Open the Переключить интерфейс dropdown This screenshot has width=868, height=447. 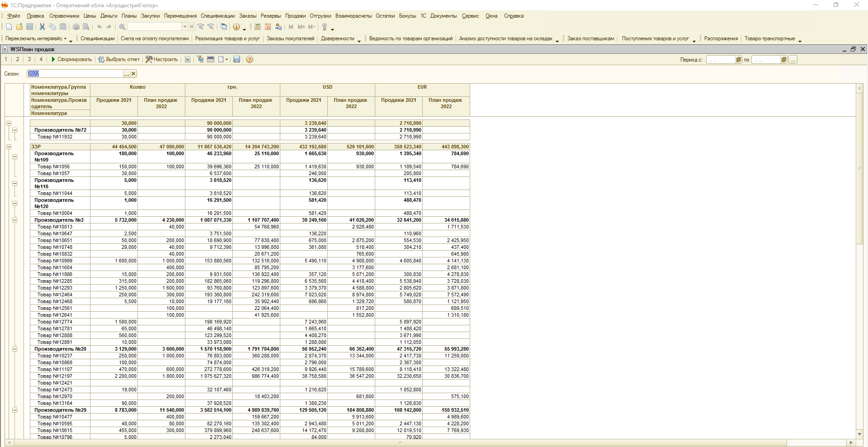pyautogui.click(x=36, y=39)
